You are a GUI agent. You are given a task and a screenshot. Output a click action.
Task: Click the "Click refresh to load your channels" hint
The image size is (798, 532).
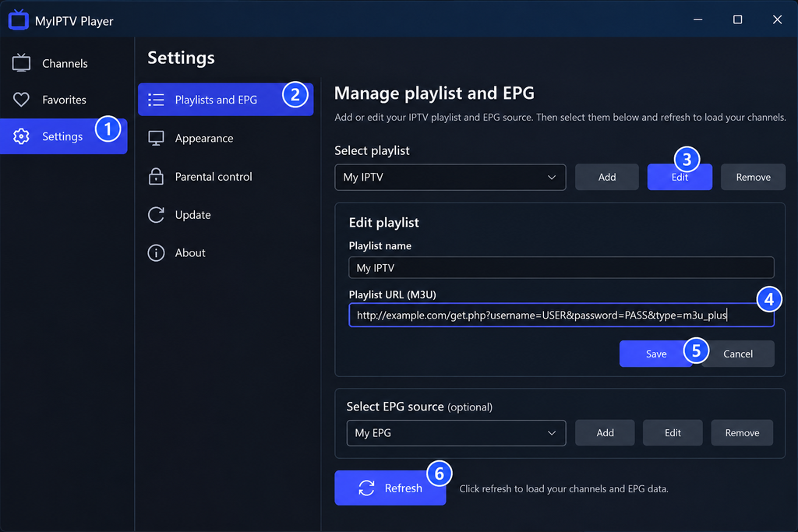coord(564,488)
